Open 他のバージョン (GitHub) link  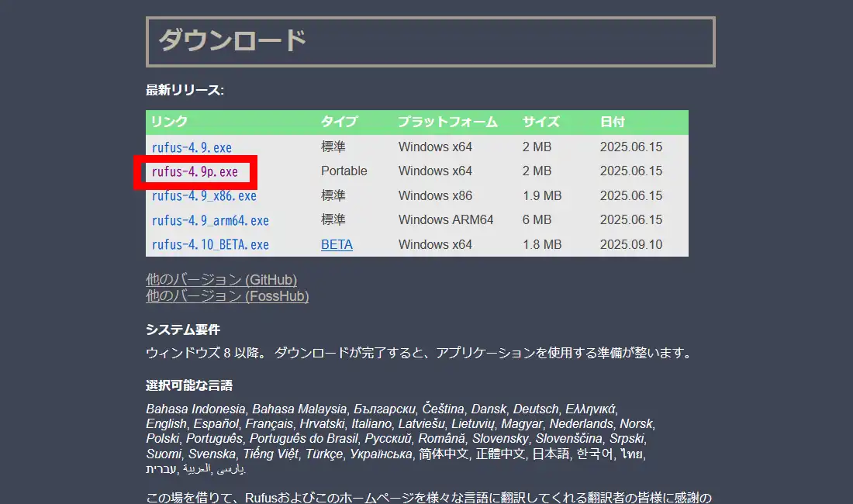tap(222, 279)
